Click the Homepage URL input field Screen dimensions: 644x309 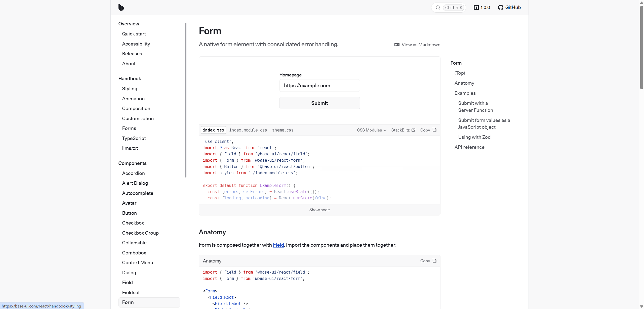tap(319, 85)
